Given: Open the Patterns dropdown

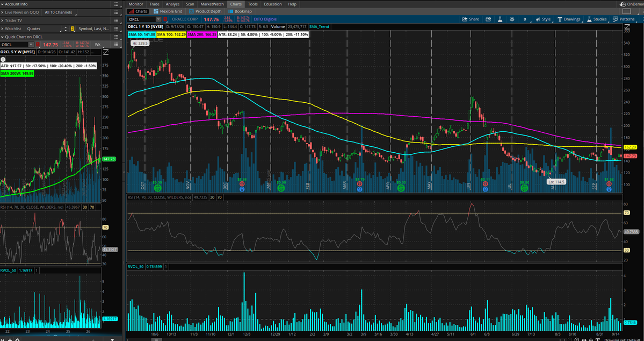Looking at the screenshot, I should 624,19.
